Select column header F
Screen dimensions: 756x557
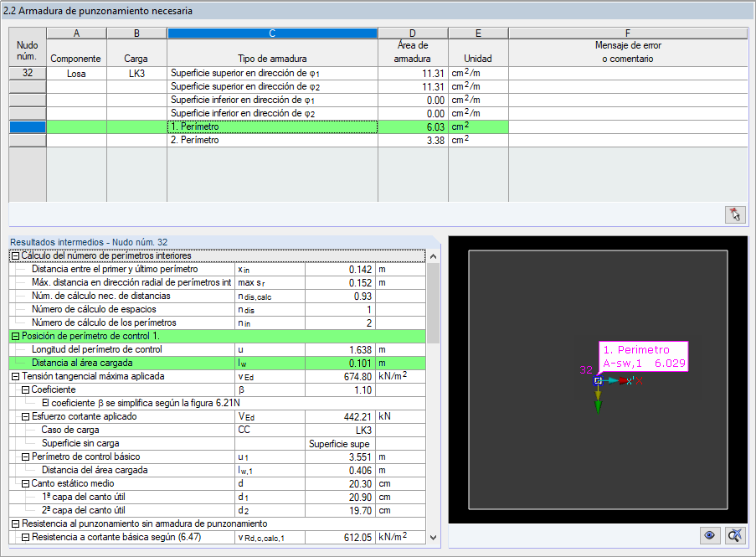[628, 34]
